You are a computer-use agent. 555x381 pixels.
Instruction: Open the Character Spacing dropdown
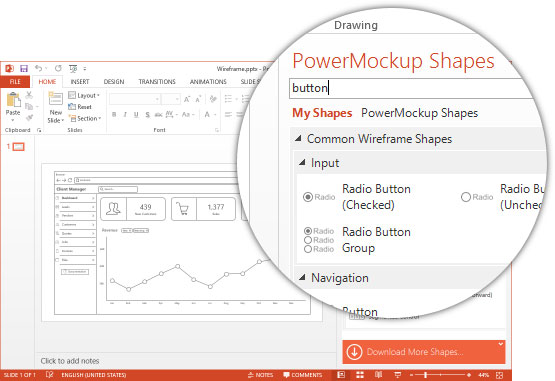point(171,114)
